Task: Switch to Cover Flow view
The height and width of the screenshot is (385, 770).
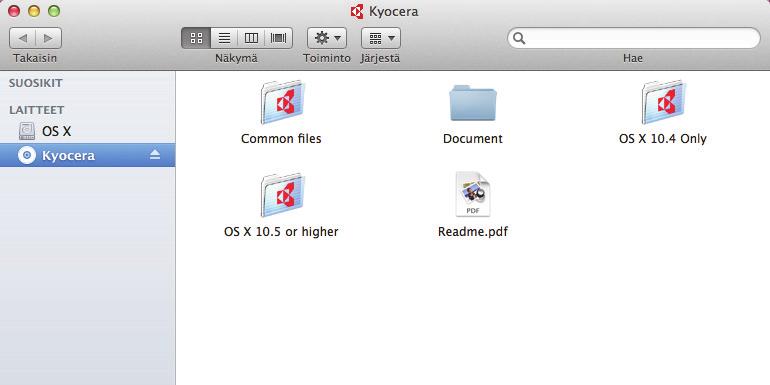Action: pos(278,38)
